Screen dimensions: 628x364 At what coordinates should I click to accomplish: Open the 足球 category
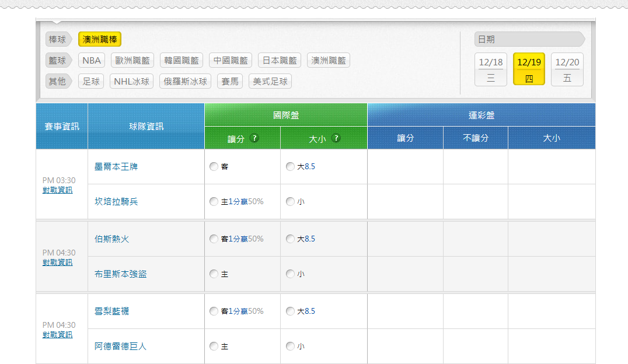pyautogui.click(x=91, y=81)
